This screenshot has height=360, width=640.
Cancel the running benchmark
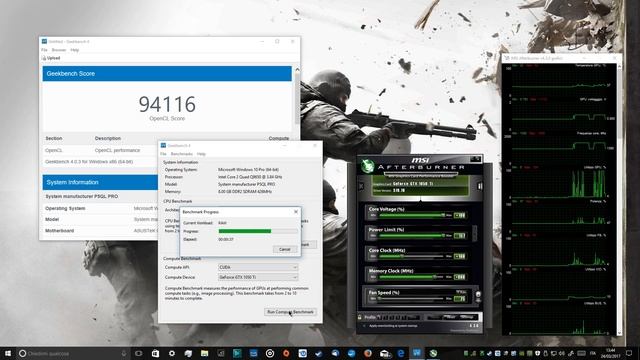pos(284,249)
